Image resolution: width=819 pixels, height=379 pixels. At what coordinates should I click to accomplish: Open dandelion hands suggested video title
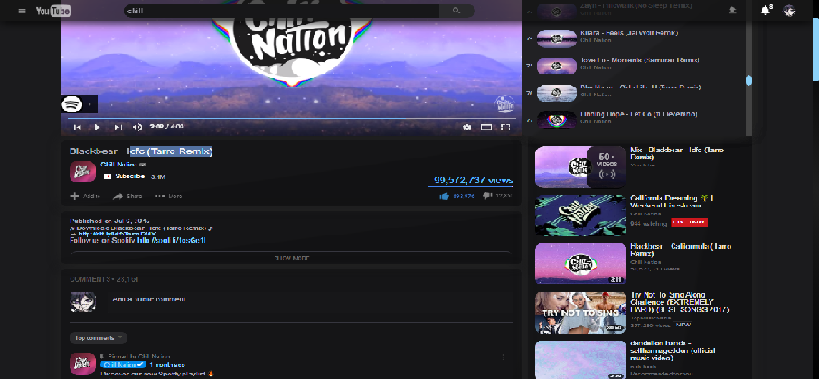click(673, 350)
